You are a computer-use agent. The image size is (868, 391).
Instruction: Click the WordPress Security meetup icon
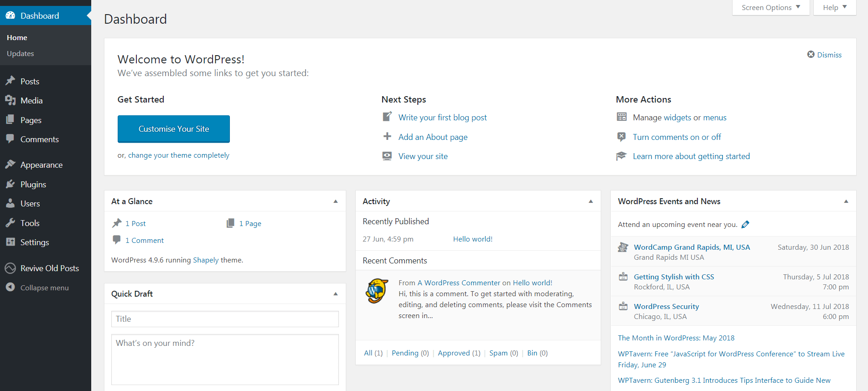(x=623, y=306)
